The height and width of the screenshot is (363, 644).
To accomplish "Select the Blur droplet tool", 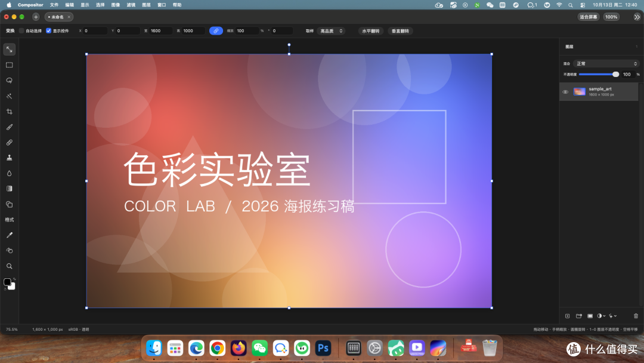I will coord(9,174).
